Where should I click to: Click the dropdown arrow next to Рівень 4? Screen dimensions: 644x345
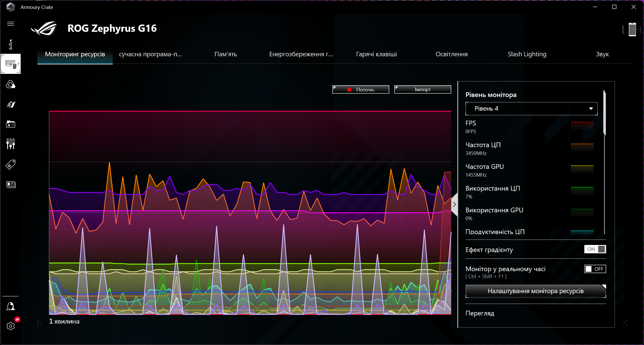click(591, 109)
